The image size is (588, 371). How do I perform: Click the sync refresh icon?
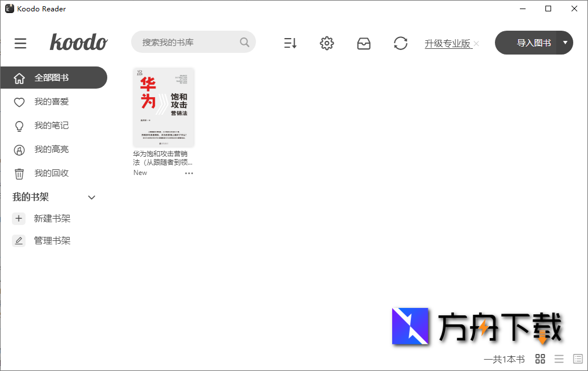(401, 43)
